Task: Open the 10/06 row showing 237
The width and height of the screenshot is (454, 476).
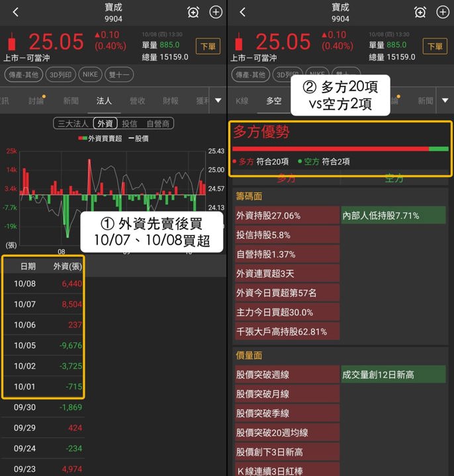Action: (43, 325)
